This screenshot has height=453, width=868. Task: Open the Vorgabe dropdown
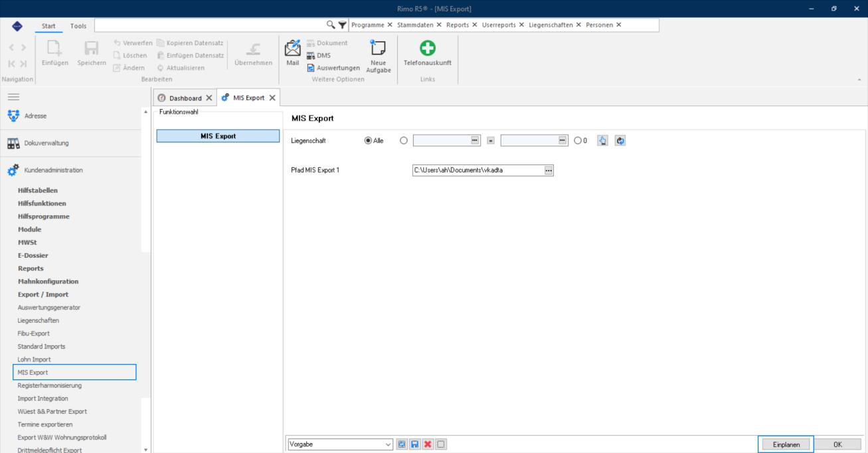(389, 444)
